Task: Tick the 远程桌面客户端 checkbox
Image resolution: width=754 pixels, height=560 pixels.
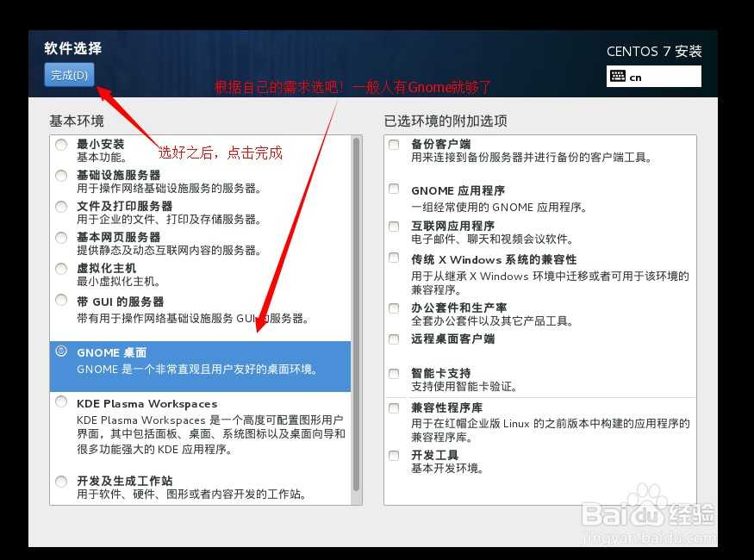Action: [394, 339]
